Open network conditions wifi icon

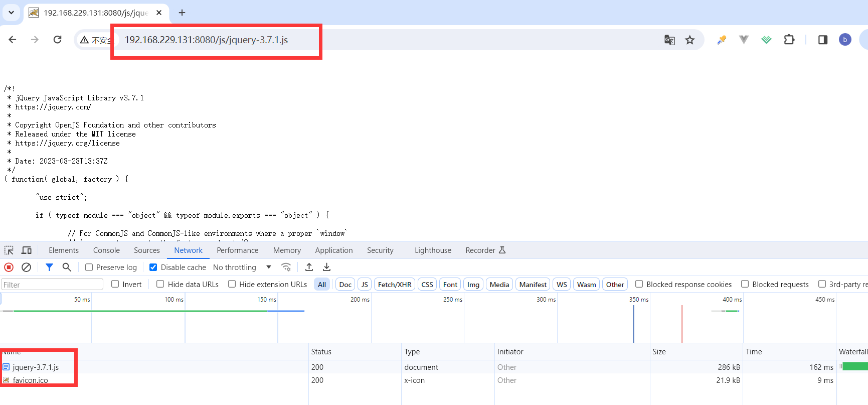point(286,267)
